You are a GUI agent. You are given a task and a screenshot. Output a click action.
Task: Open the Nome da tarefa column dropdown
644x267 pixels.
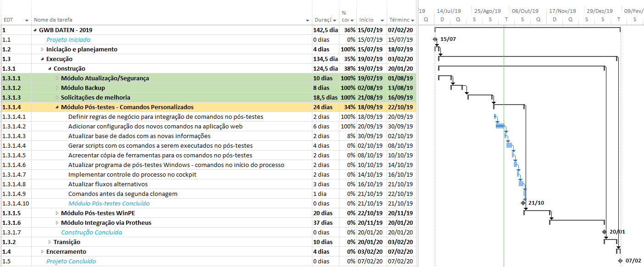pos(307,21)
